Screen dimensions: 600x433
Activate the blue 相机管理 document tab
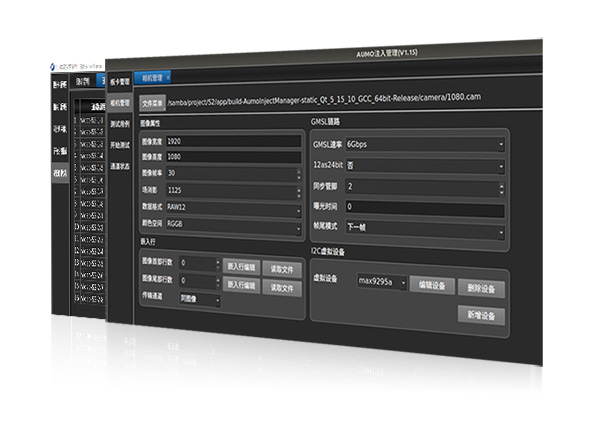(x=152, y=78)
